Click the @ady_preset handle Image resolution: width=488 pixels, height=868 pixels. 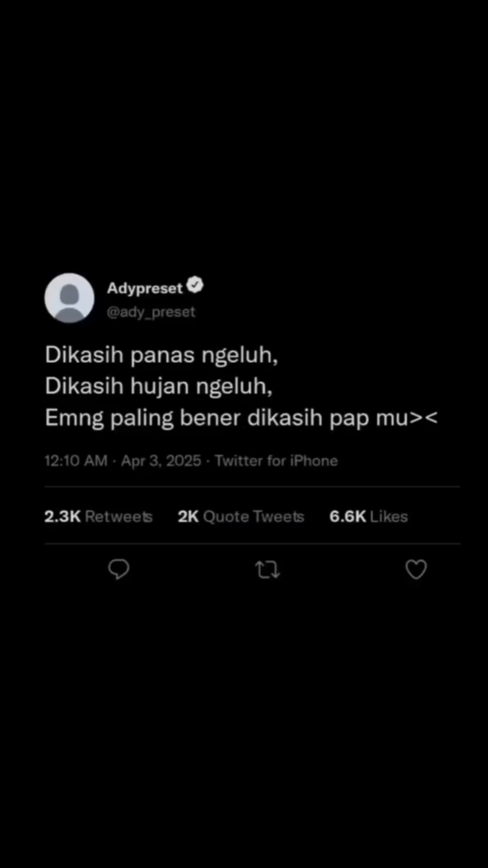click(x=151, y=312)
